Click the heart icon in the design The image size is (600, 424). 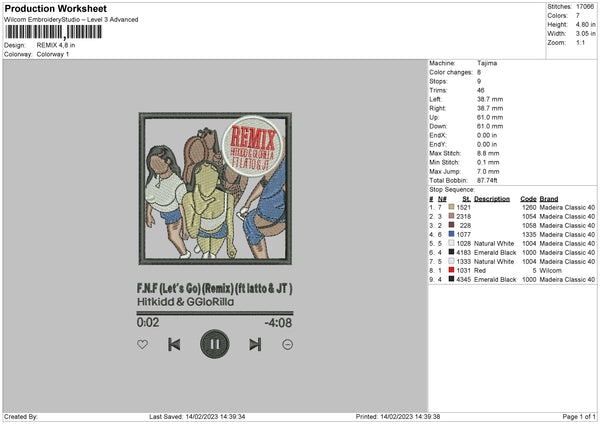point(142,344)
